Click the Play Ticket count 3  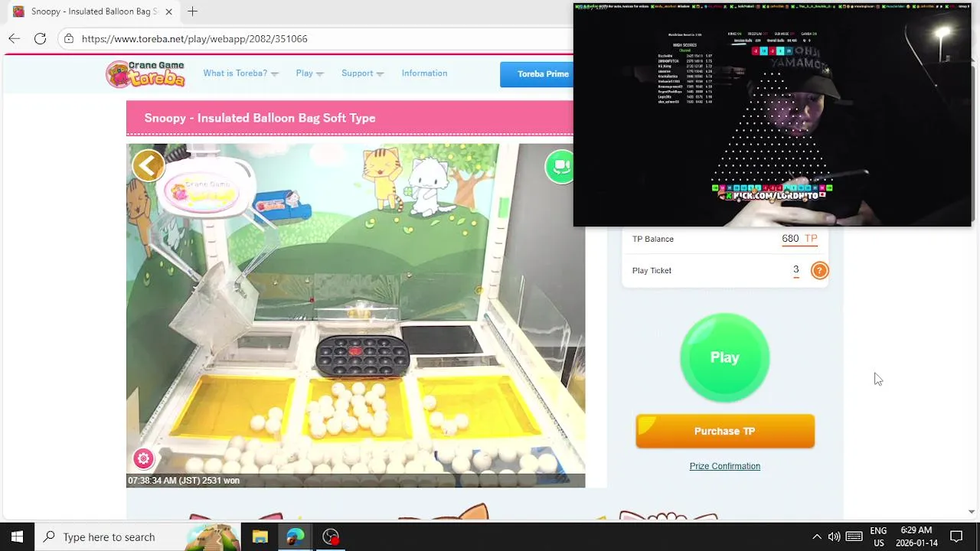[795, 269]
